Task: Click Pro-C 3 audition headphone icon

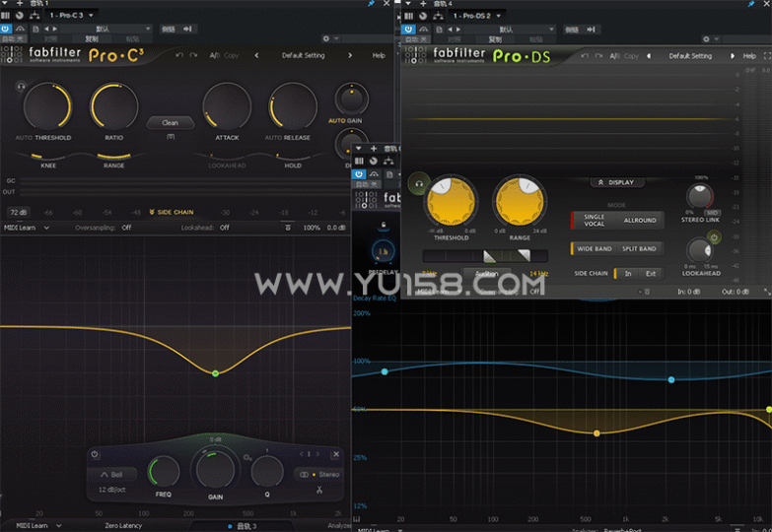Action: 21,87
